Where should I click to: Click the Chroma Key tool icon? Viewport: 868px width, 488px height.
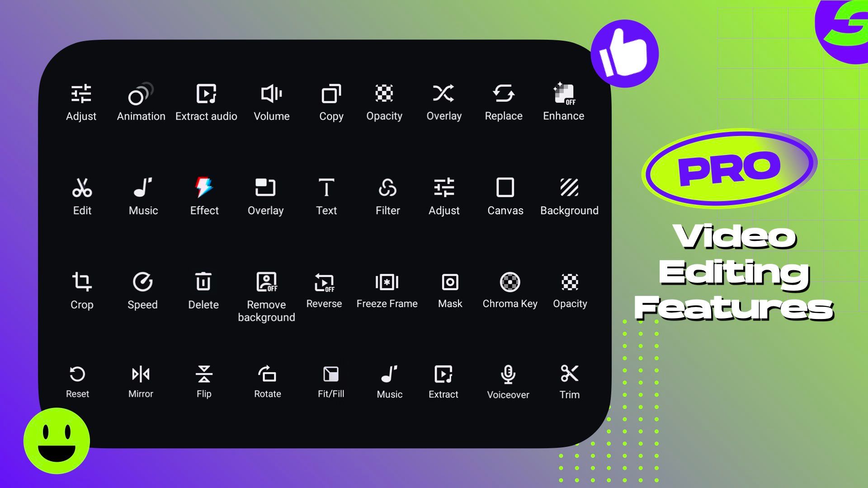point(509,282)
